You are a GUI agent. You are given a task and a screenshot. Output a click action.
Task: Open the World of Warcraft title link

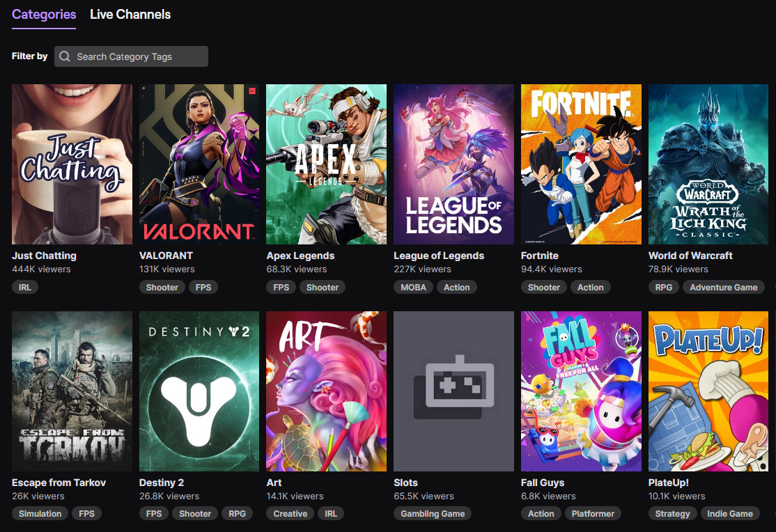690,256
